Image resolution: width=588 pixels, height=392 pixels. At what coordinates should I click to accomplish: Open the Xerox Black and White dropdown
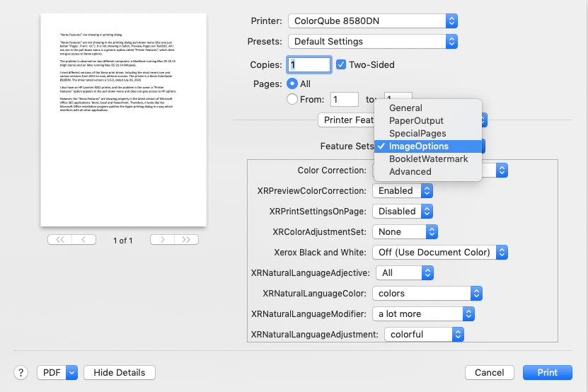click(440, 253)
